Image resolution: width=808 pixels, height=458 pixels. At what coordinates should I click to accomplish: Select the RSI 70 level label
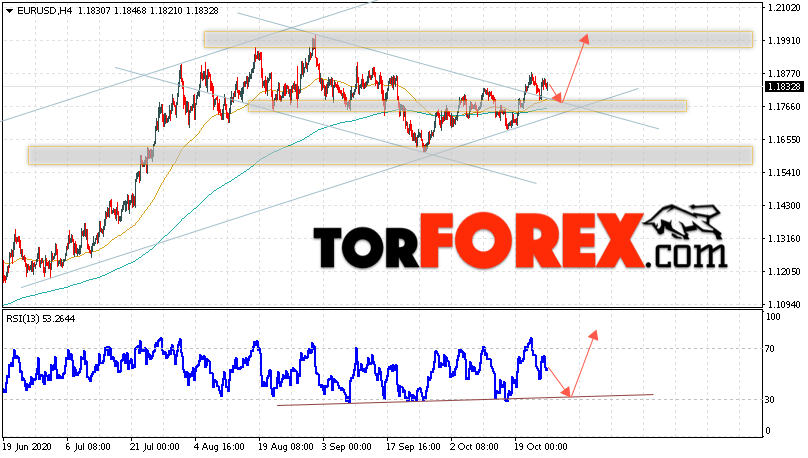770,349
